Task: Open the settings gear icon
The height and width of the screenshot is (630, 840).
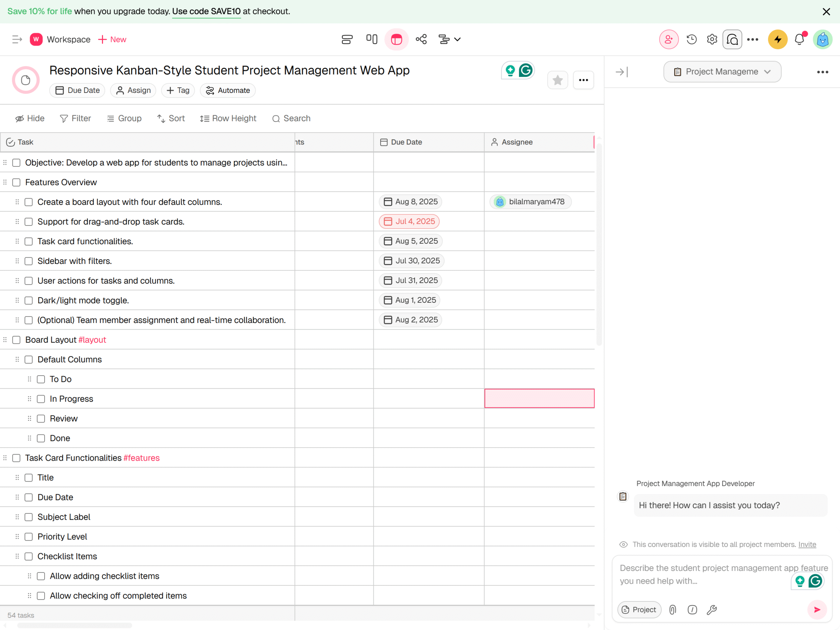Action: click(712, 39)
